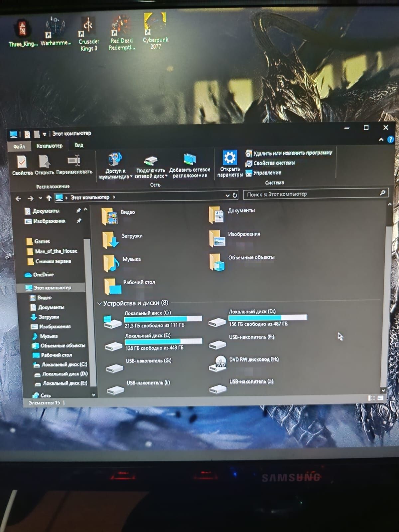Screen dimensions: 399x532
Task: Select the Видео folder in the main pane
Action: 119,215
